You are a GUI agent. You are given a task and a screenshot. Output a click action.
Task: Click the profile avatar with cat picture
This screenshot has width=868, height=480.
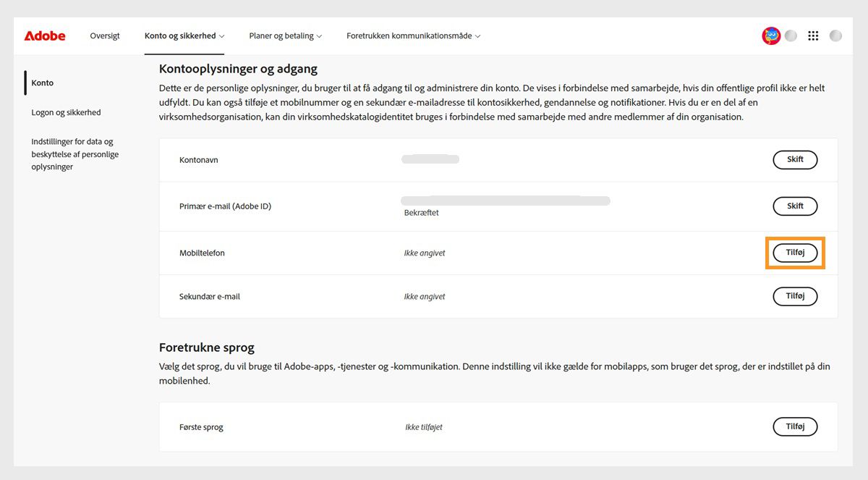[770, 35]
